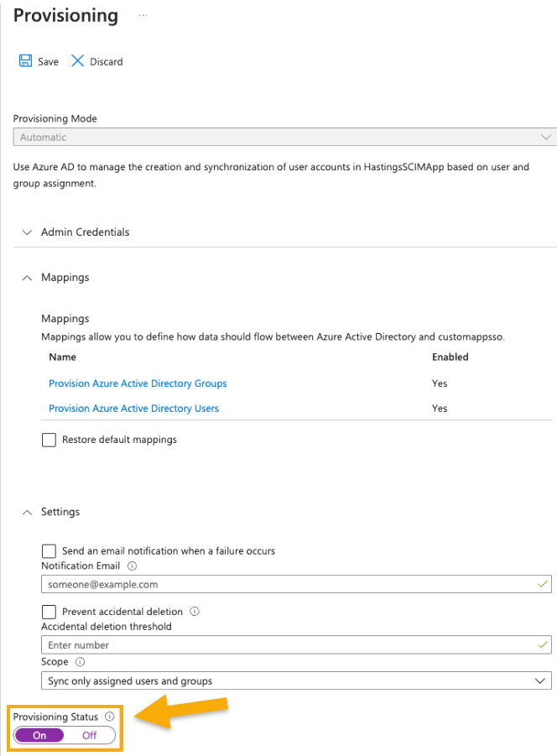Click the info icon beside Scope
Viewport: 557px width, 756px height.
(81, 662)
